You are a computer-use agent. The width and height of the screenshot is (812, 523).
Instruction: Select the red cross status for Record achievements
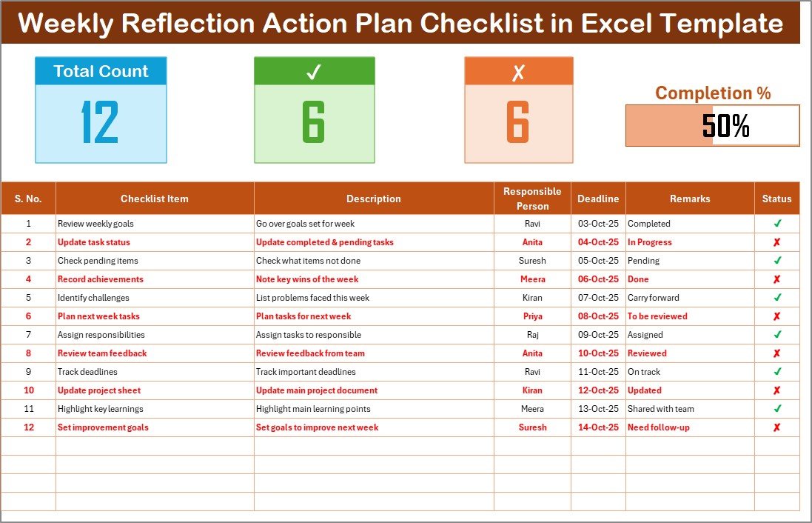(777, 279)
